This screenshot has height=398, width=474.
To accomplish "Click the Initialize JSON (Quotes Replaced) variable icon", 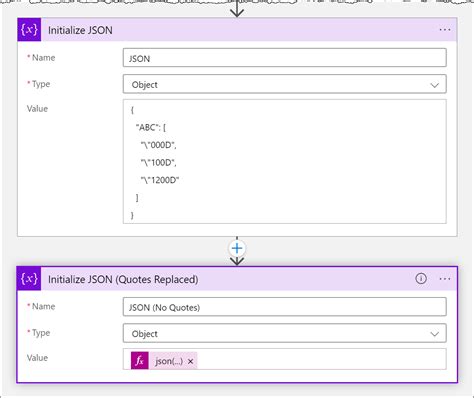I will coord(29,279).
